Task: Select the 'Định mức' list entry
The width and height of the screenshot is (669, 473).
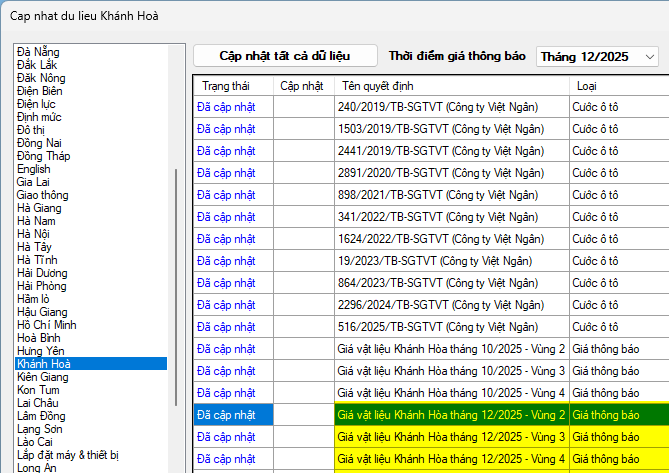Action: (41, 116)
